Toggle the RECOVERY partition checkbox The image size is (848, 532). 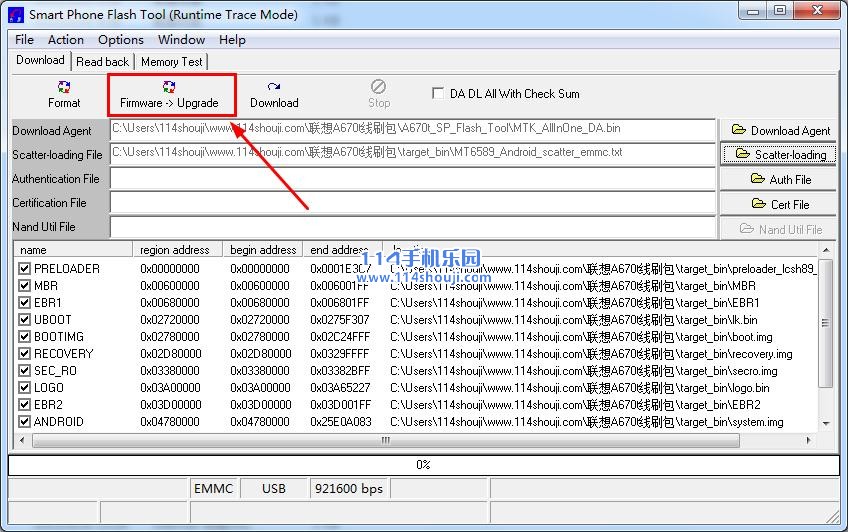(25, 354)
